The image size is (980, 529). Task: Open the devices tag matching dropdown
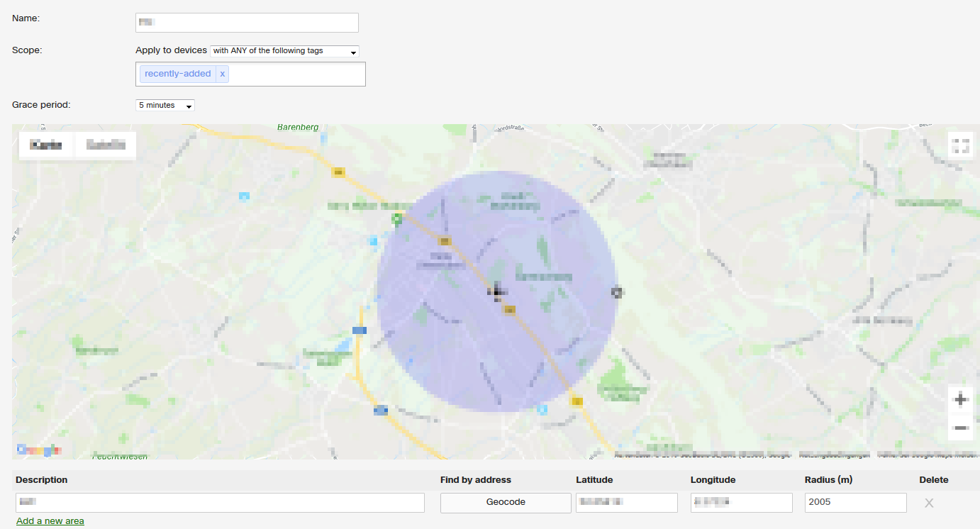click(x=284, y=50)
